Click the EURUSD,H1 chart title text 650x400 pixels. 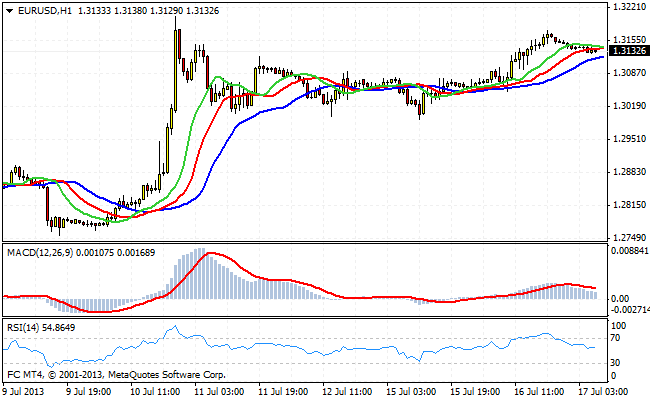[x=45, y=11]
